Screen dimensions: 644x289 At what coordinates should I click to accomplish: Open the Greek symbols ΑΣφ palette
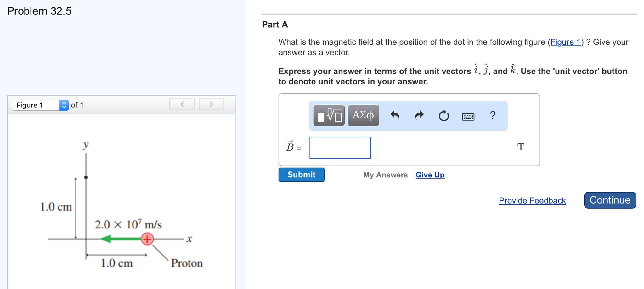363,116
